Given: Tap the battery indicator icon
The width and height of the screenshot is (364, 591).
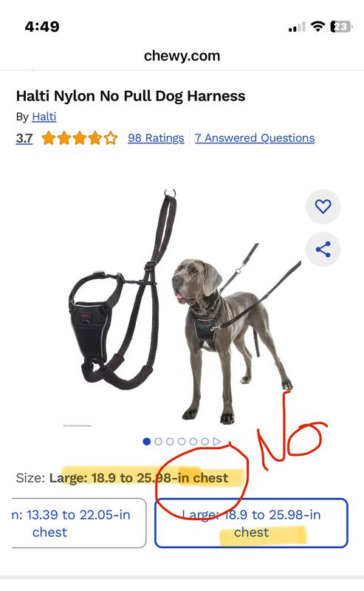Looking at the screenshot, I should (341, 27).
